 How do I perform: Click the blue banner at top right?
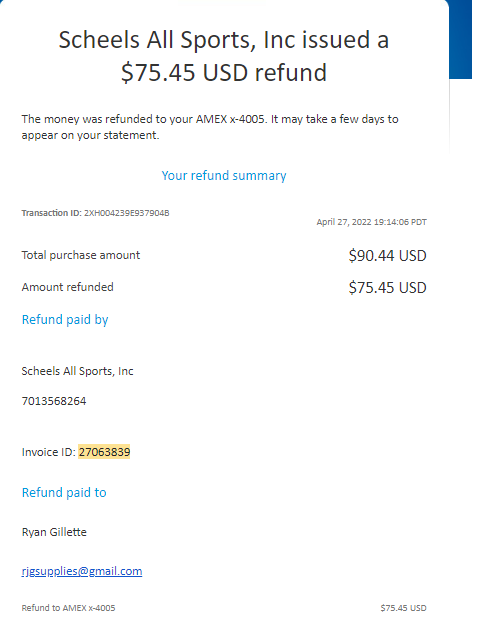click(x=460, y=39)
